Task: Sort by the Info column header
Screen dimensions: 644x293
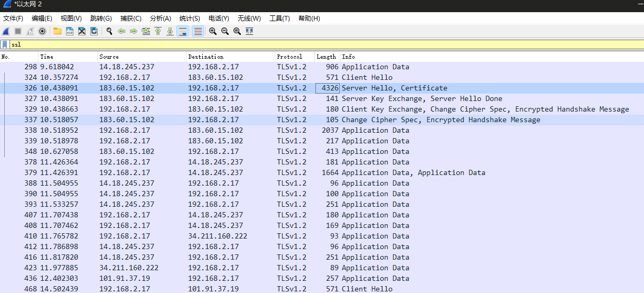Action: tap(491, 57)
